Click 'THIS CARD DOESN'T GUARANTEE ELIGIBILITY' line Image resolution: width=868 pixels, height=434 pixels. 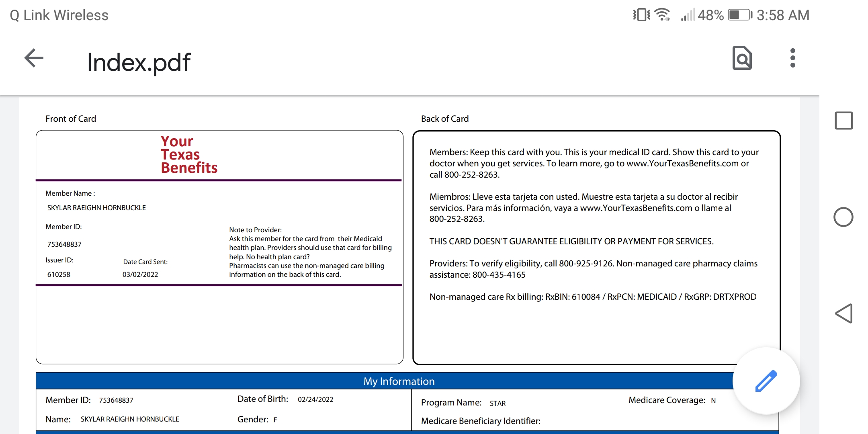point(571,241)
